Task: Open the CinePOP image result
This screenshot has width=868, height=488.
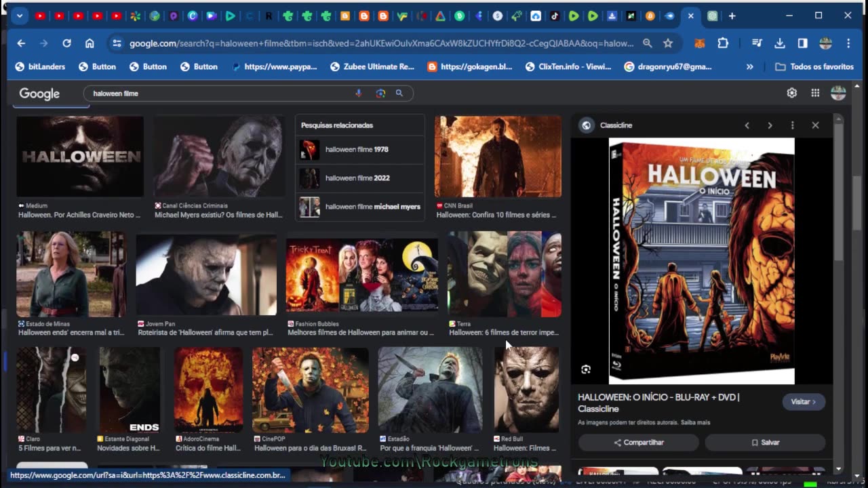Action: click(x=311, y=390)
